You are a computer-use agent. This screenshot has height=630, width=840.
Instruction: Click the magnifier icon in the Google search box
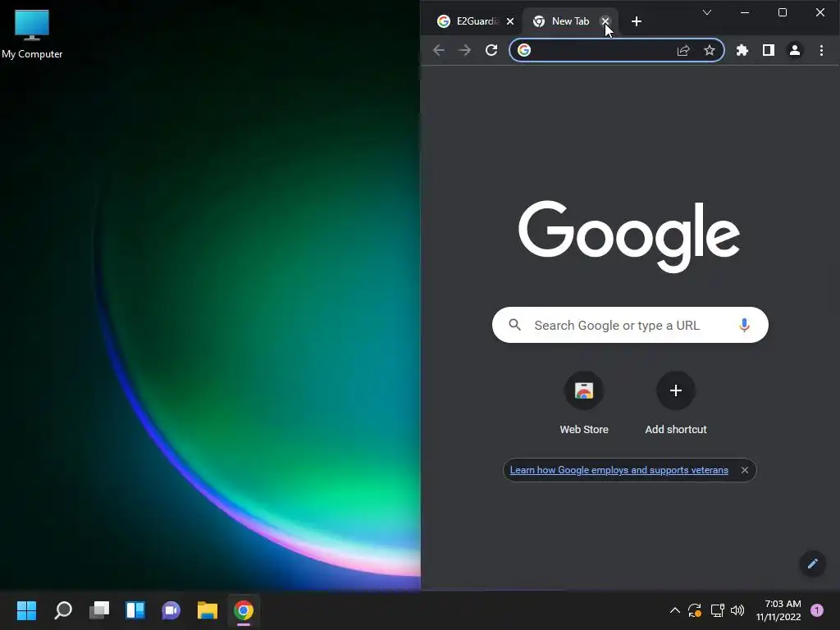515,325
